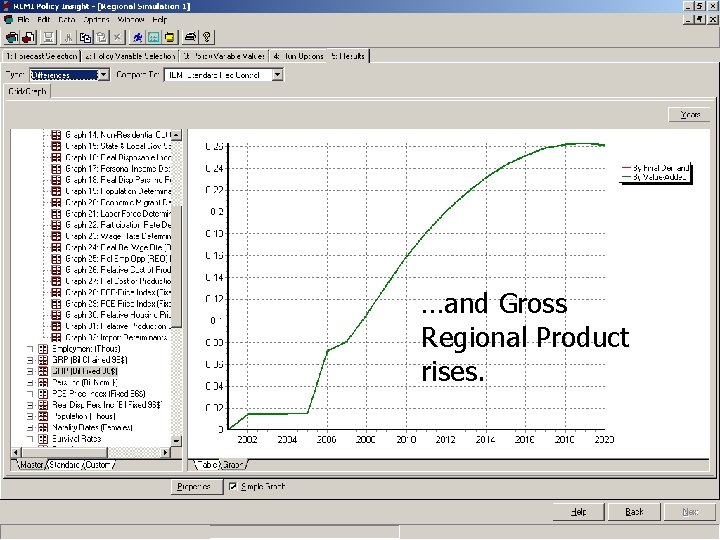The image size is (720, 540).
Task: Click the Help button at bottom right
Action: [579, 512]
